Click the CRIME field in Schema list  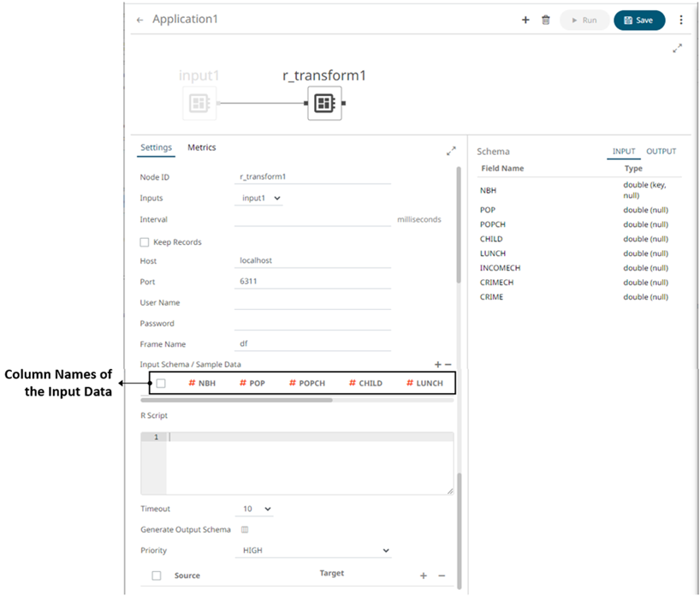491,297
